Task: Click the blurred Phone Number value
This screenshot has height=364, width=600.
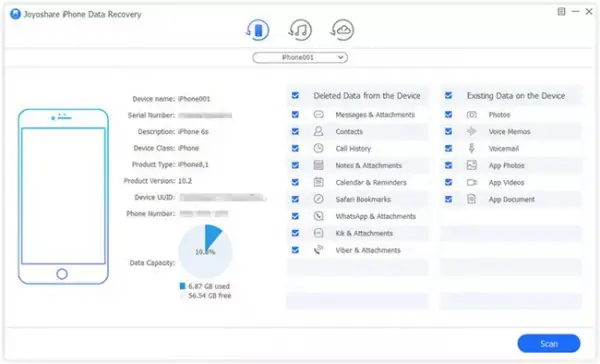Action: 204,214
